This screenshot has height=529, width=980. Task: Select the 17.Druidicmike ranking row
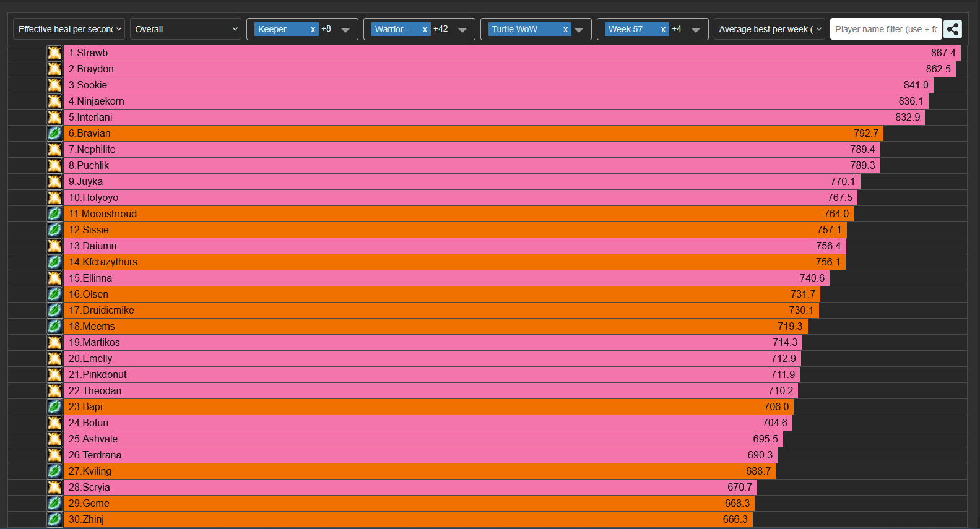click(441, 311)
